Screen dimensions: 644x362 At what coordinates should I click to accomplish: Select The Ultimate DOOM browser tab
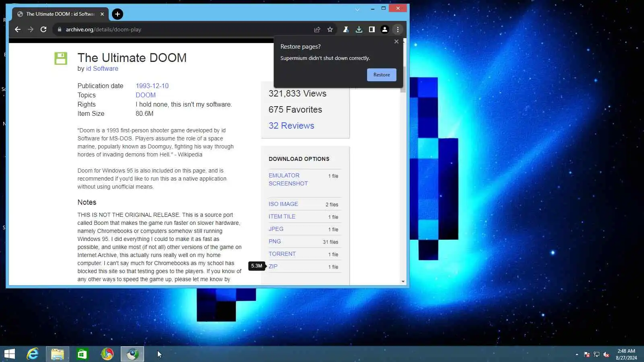[60, 14]
